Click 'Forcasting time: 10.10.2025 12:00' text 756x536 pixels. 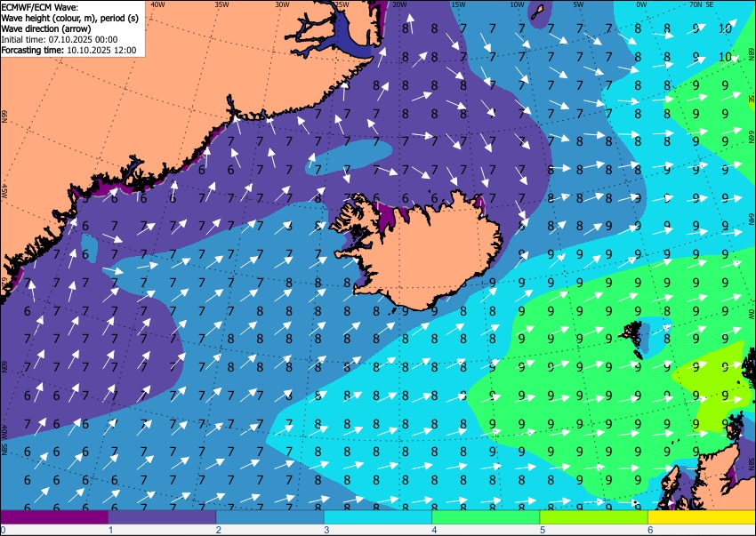point(69,50)
